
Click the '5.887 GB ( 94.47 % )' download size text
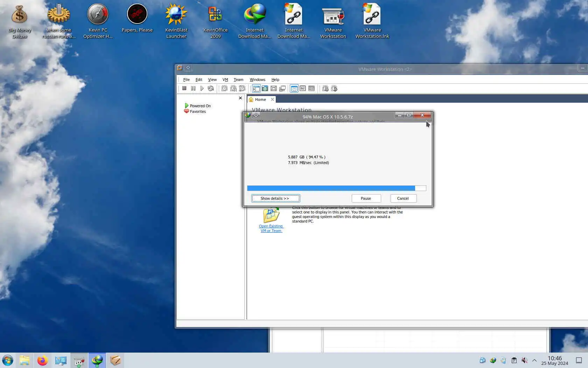tap(307, 157)
